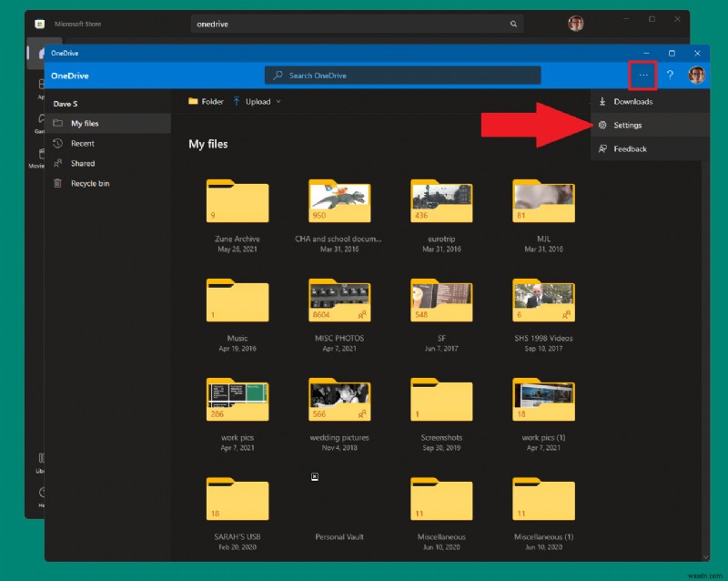The width and height of the screenshot is (728, 581).
Task: Click the Microsoft Store profile avatar
Action: click(x=573, y=23)
